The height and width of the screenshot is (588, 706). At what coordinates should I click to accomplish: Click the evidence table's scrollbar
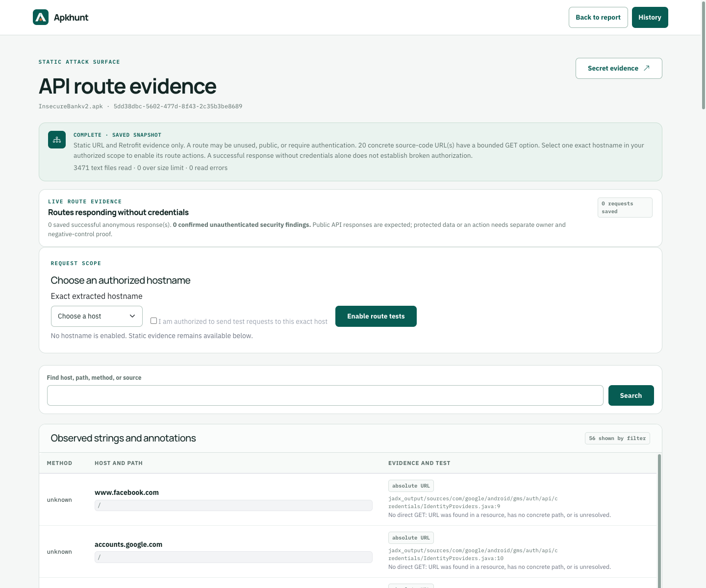pos(659,521)
